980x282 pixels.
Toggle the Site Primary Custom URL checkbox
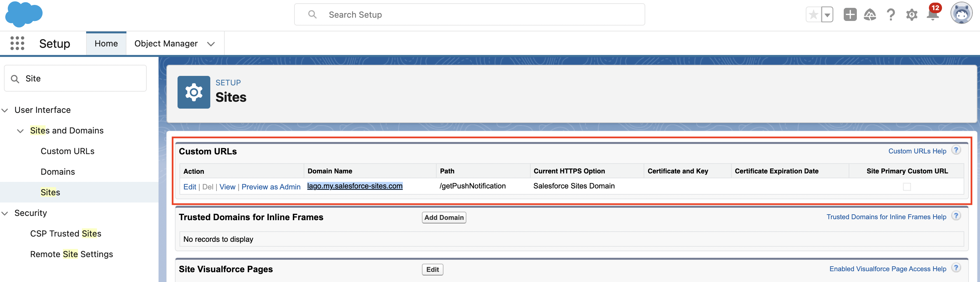(x=907, y=186)
